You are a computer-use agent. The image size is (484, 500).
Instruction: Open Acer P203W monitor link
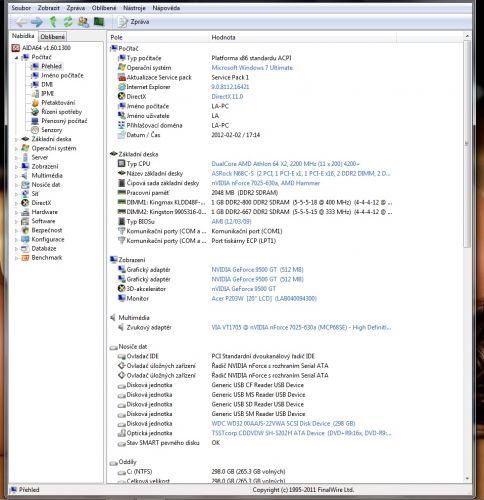[264, 299]
